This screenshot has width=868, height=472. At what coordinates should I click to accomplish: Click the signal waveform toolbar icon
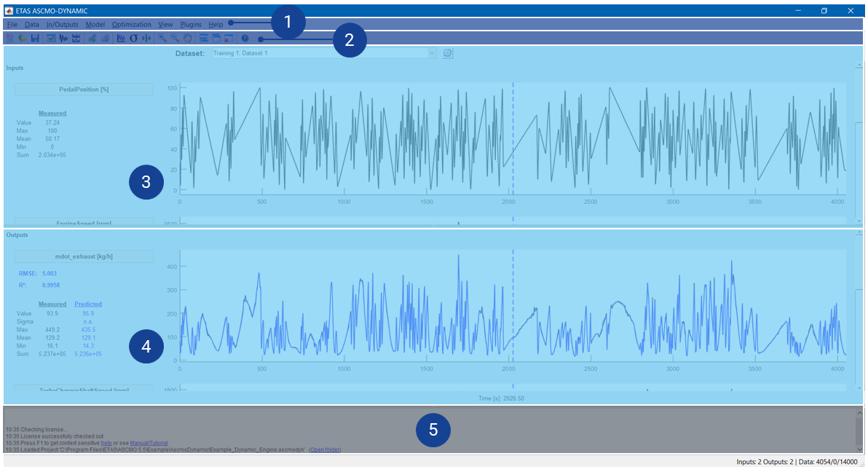click(x=64, y=38)
